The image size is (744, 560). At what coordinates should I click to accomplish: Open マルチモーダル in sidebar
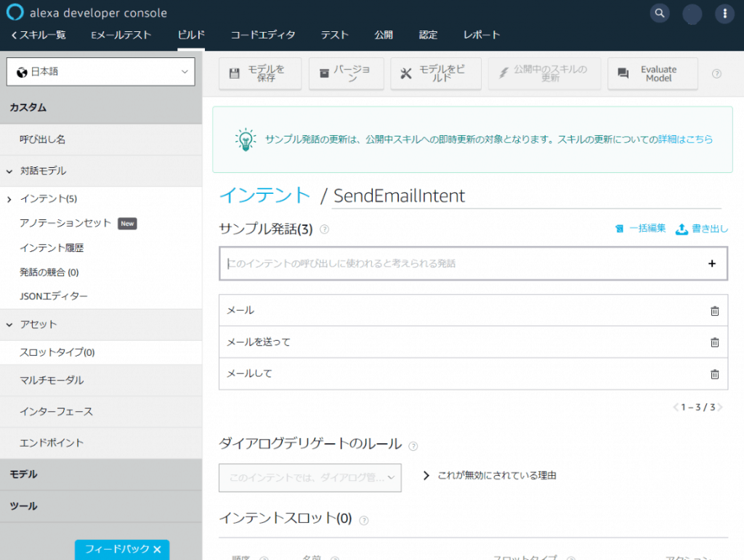pos(52,381)
